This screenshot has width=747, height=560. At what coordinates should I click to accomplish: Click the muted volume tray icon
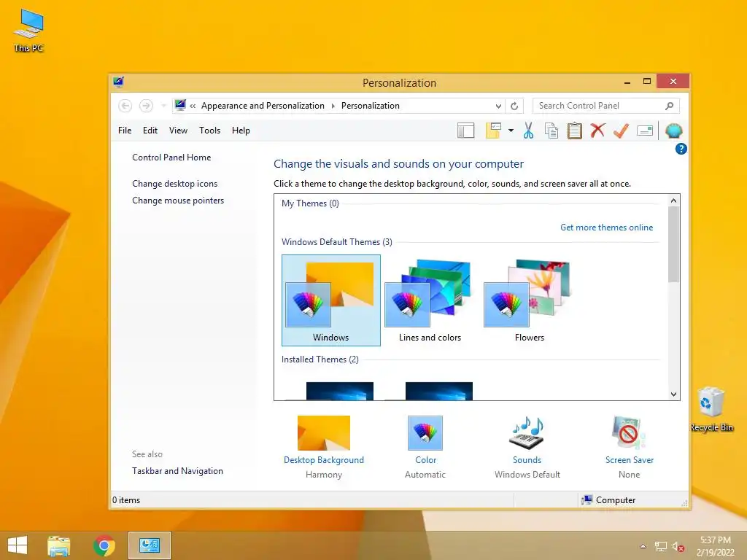(x=678, y=546)
